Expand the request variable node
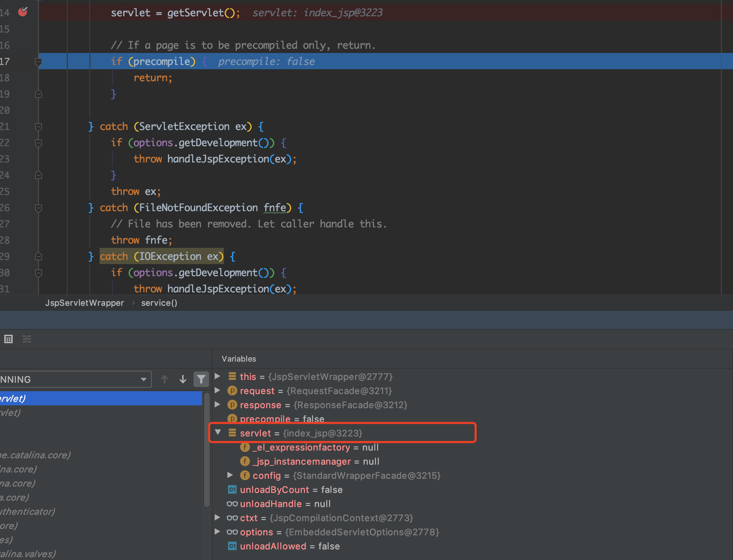The height and width of the screenshot is (560, 733). [217, 391]
